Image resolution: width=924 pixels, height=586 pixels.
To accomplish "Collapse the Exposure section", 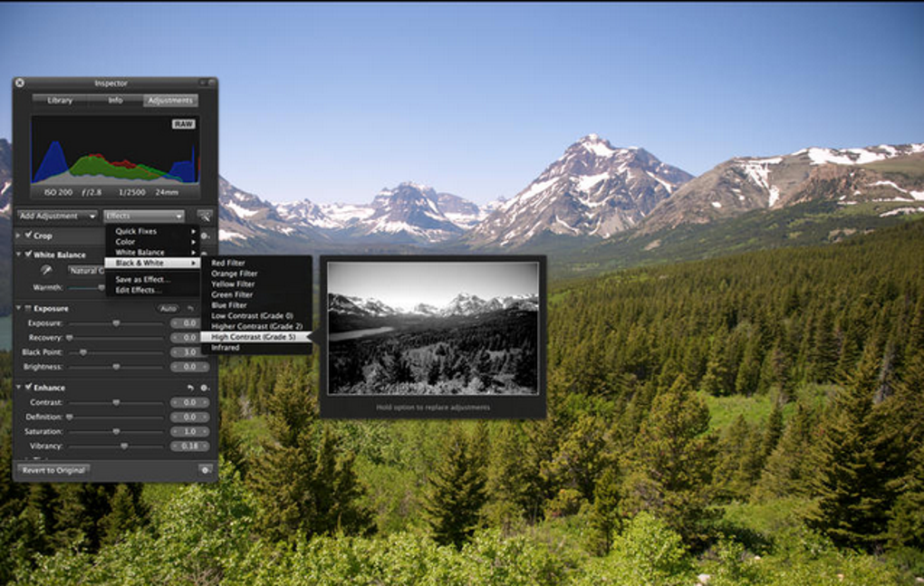I will click(18, 308).
